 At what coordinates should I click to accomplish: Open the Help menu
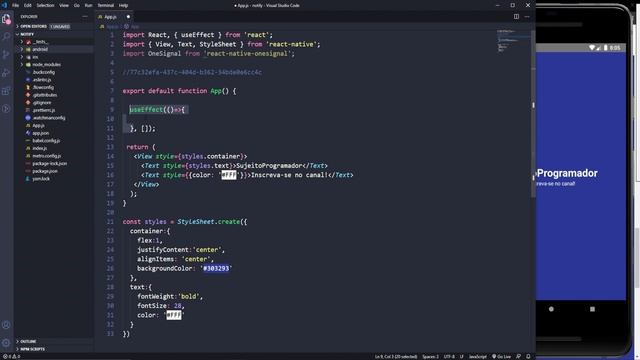point(123,5)
